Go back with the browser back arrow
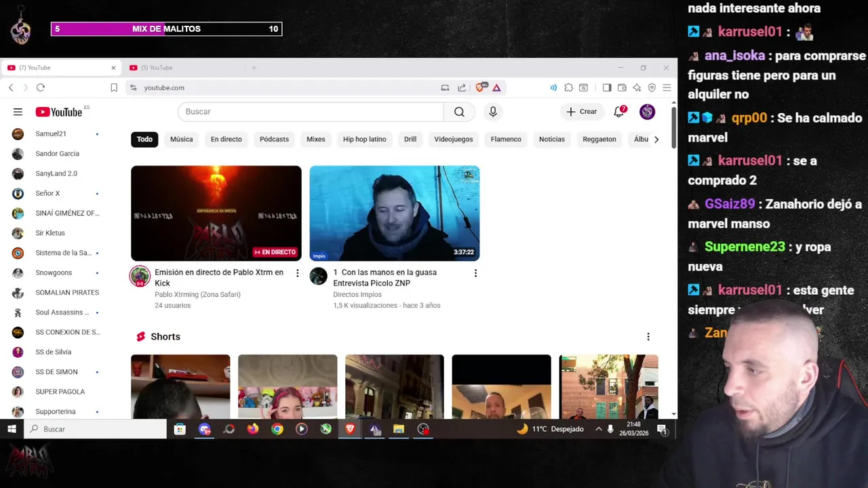The width and height of the screenshot is (868, 488). (x=11, y=87)
